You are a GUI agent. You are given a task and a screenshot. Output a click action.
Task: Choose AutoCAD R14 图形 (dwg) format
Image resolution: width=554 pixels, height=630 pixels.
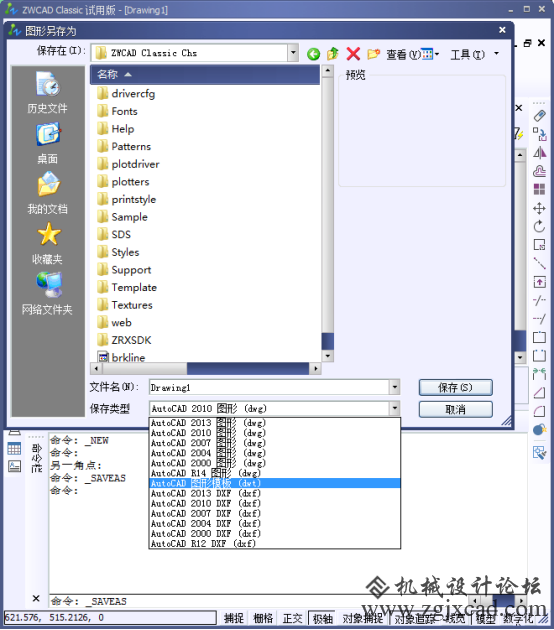click(275, 473)
